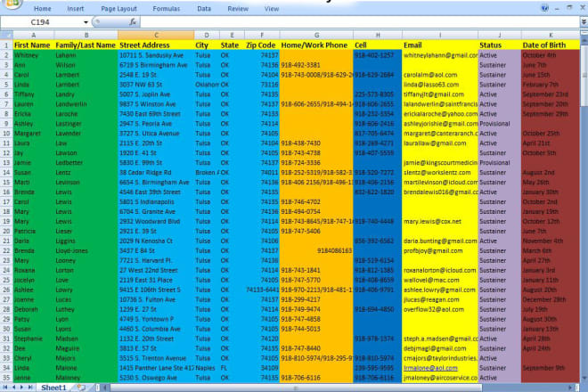Click the vertical scrollbar thumb

click(584, 75)
